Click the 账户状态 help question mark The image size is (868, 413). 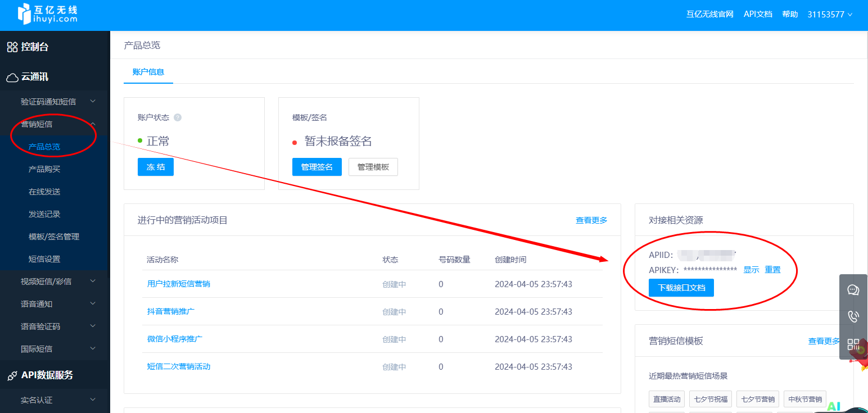pyautogui.click(x=178, y=117)
